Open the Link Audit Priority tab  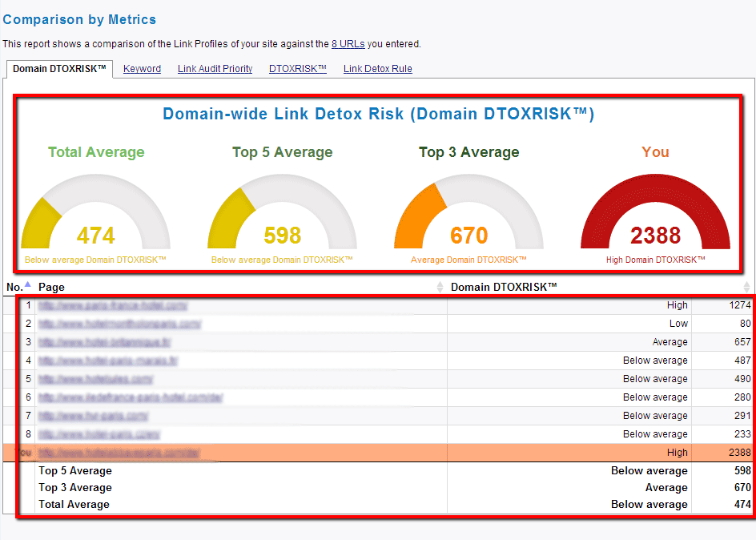click(215, 69)
